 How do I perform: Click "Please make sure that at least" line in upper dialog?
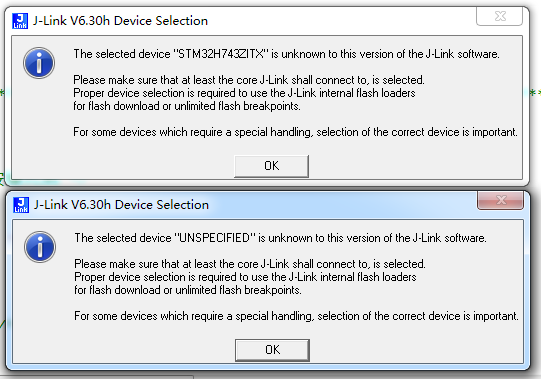click(x=249, y=80)
